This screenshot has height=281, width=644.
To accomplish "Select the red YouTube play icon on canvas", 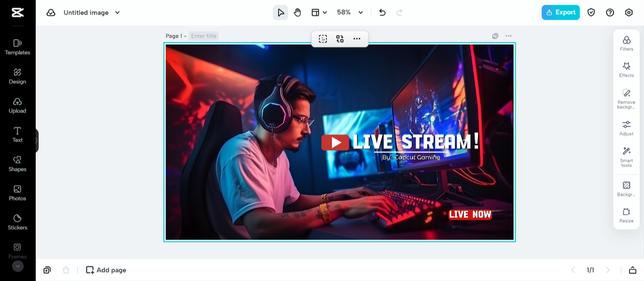I will tap(335, 142).
